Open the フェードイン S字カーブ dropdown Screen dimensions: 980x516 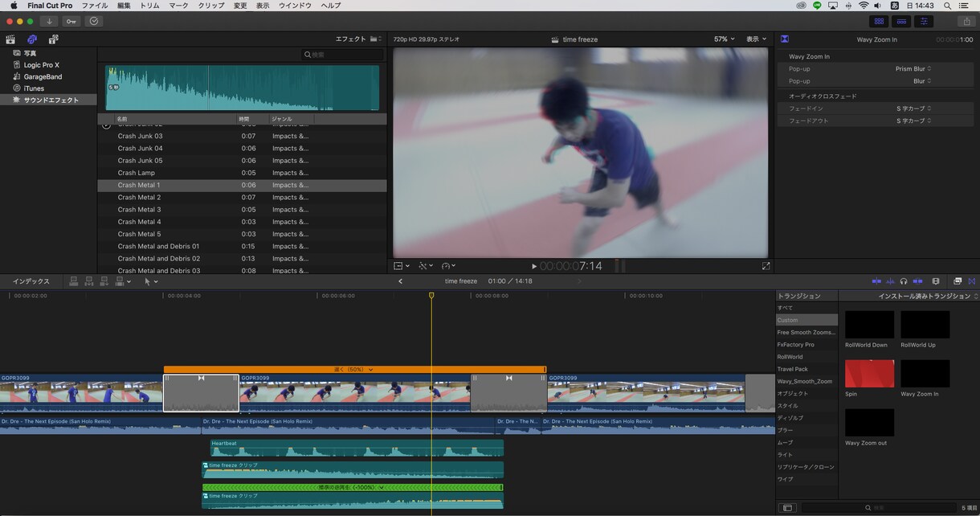point(914,109)
